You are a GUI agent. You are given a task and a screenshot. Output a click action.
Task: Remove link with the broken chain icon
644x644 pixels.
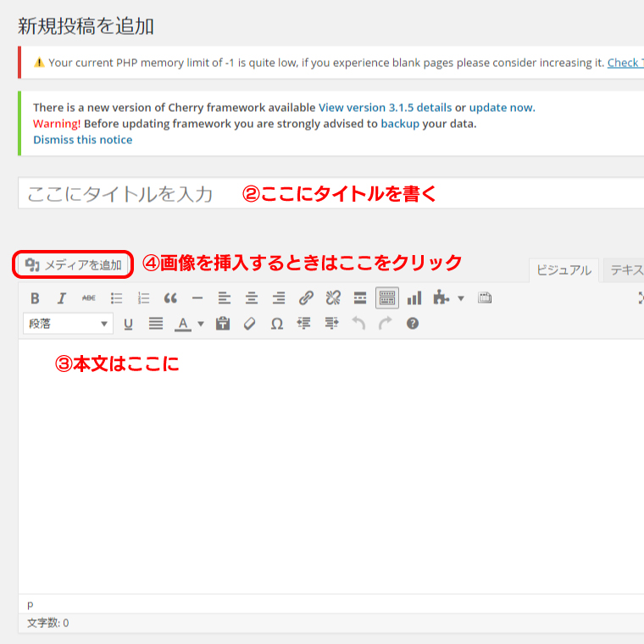[x=333, y=298]
